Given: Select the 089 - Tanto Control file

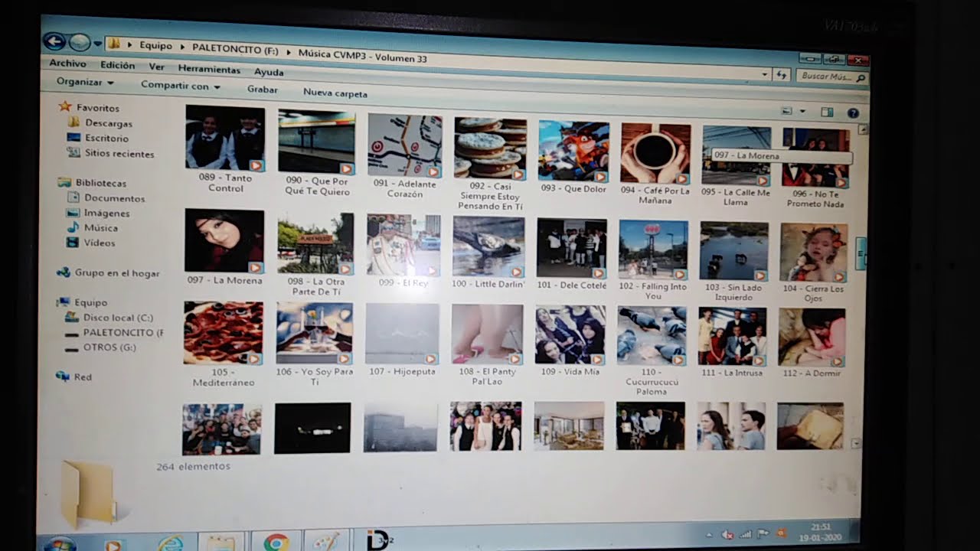Looking at the screenshot, I should point(225,150).
